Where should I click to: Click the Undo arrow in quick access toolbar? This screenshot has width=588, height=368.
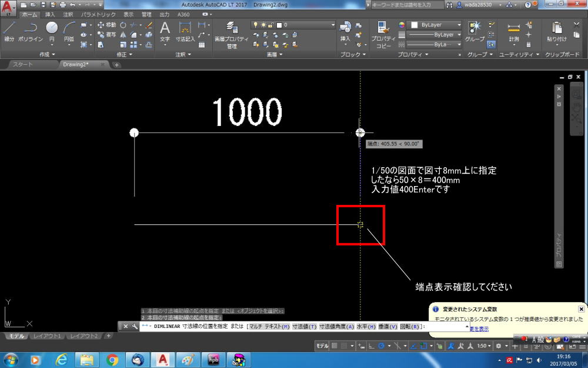point(73,5)
